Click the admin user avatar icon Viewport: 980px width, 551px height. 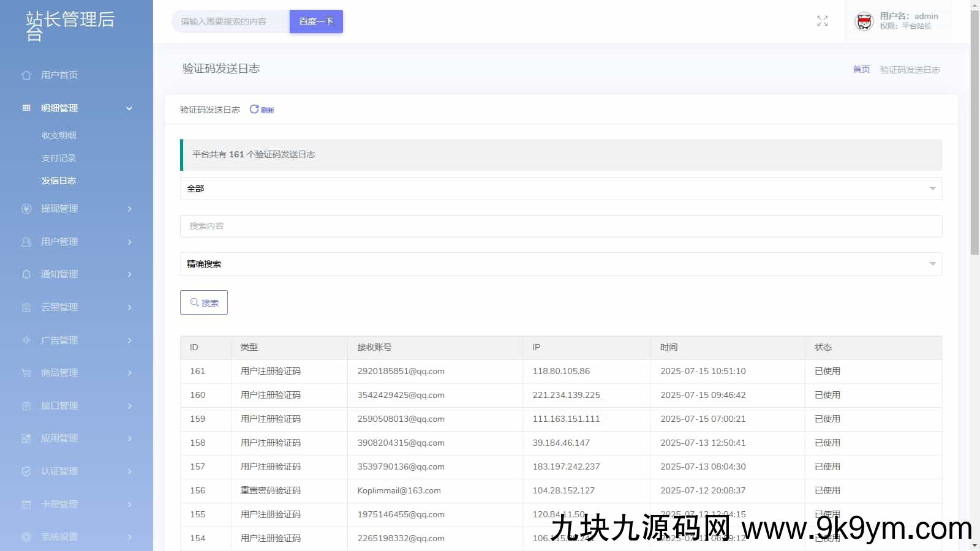[864, 21]
